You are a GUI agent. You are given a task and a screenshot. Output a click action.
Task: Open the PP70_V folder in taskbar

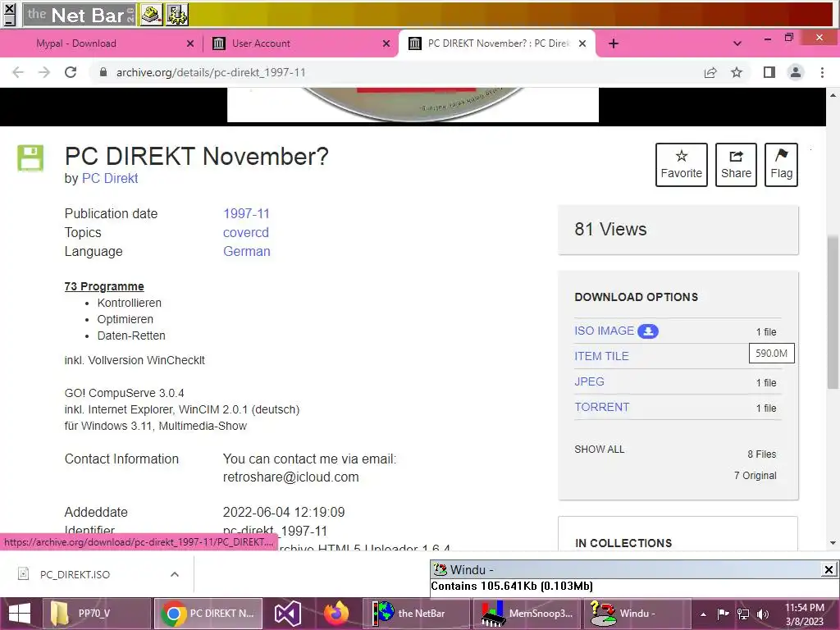(95, 614)
